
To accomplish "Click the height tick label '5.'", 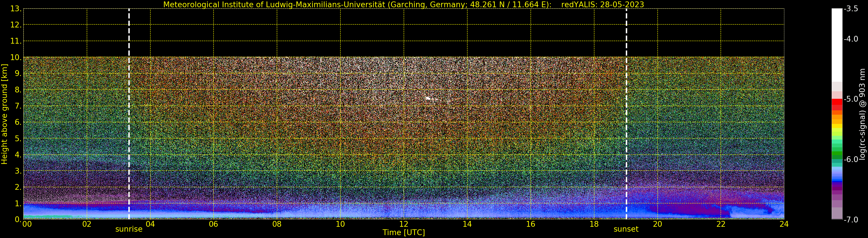I will coord(18,138).
